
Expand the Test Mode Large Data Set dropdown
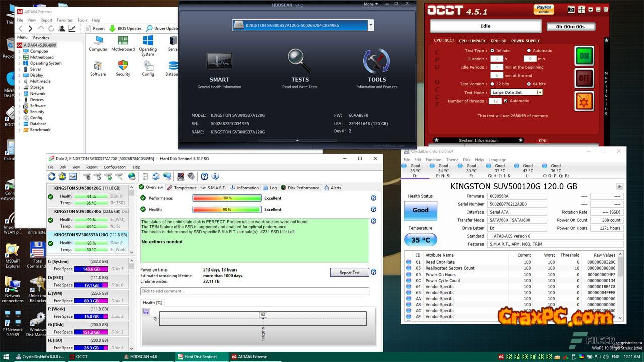tap(539, 93)
